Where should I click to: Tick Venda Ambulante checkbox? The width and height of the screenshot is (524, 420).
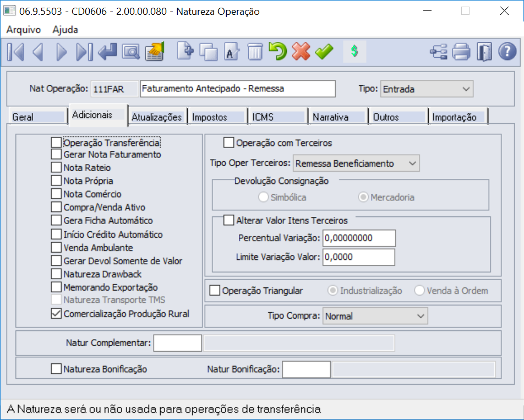pos(56,247)
